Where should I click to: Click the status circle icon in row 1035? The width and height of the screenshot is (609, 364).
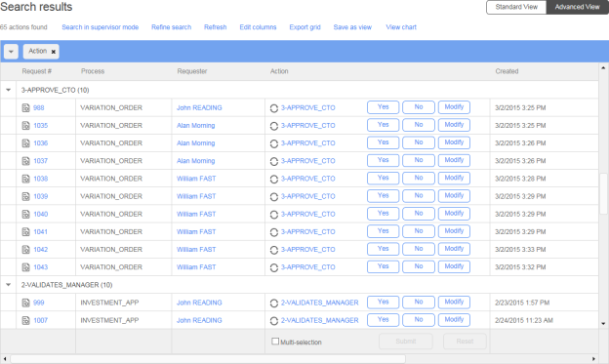(274, 126)
